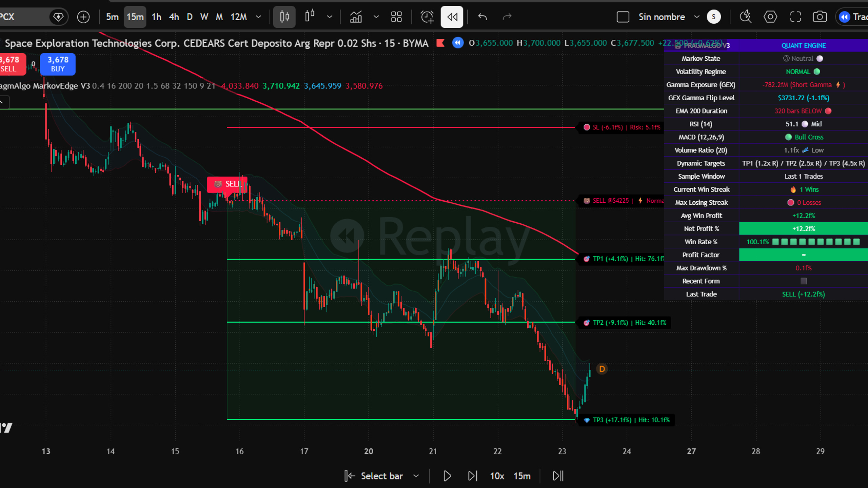Open the candlestick chart style button

[x=284, y=17]
